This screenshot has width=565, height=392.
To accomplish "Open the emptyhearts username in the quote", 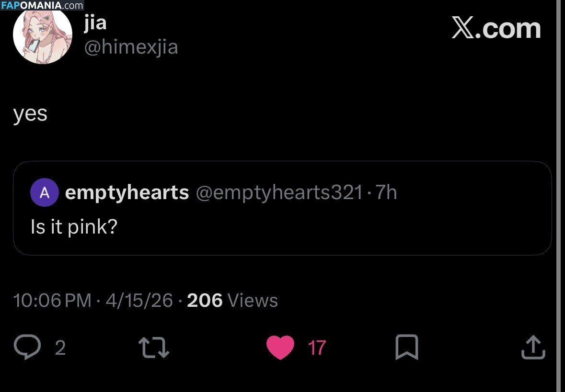I will point(127,192).
